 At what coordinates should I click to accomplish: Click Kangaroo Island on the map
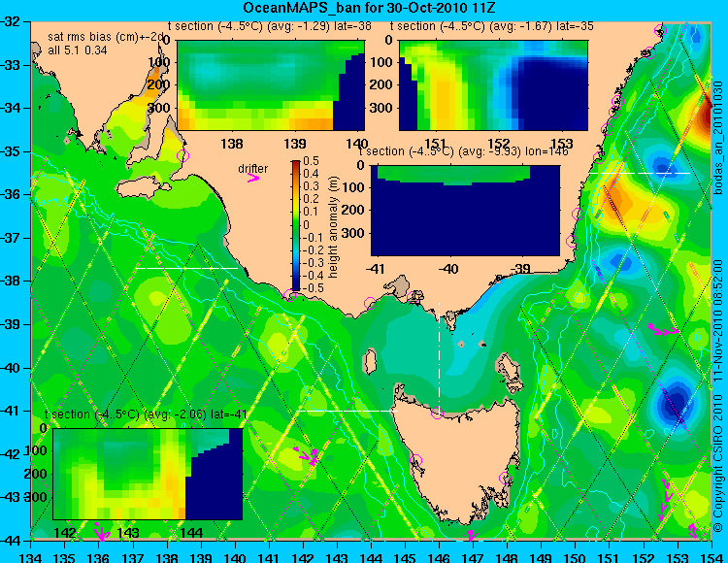click(143, 189)
